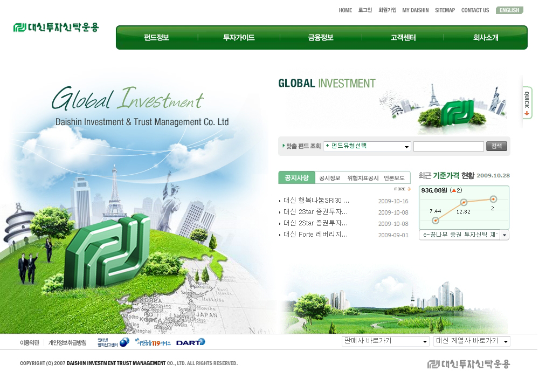This screenshot has width=539, height=392.
Task: Switch the site to ENGLISH
Action: tap(509, 10)
